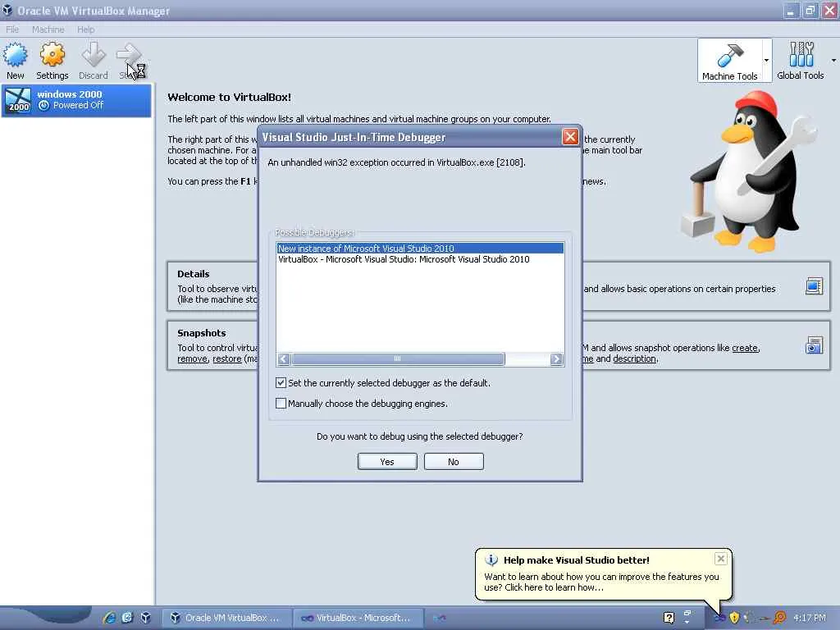The width and height of the screenshot is (840, 630).
Task: Open Internet Explorer from quick launch
Action: 109,618
